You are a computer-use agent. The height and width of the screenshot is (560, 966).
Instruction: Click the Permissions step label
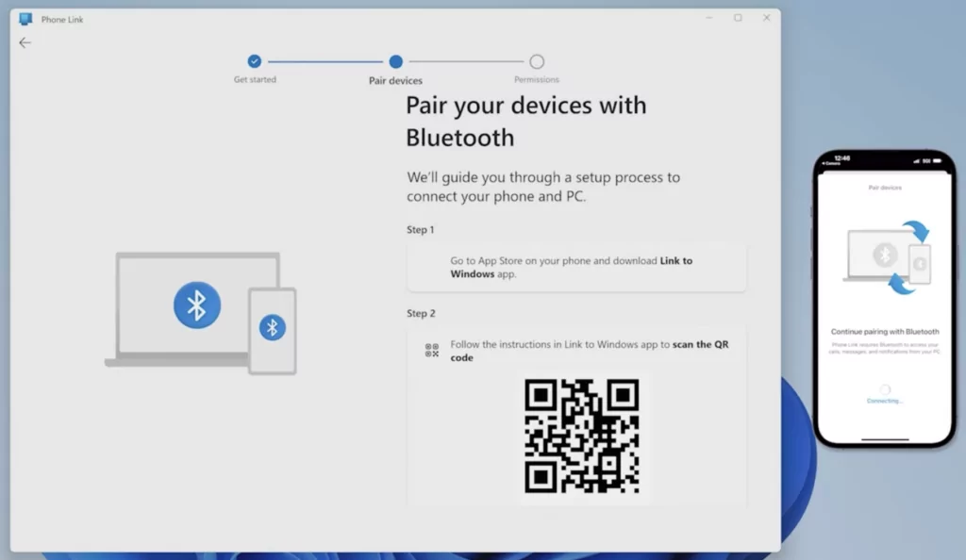click(x=537, y=80)
